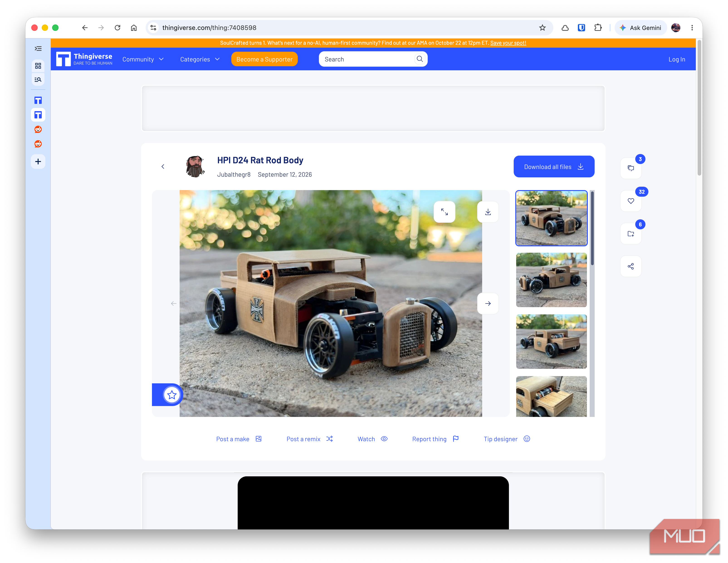
Task: Open the Chrome three-dot menu
Action: pyautogui.click(x=692, y=28)
